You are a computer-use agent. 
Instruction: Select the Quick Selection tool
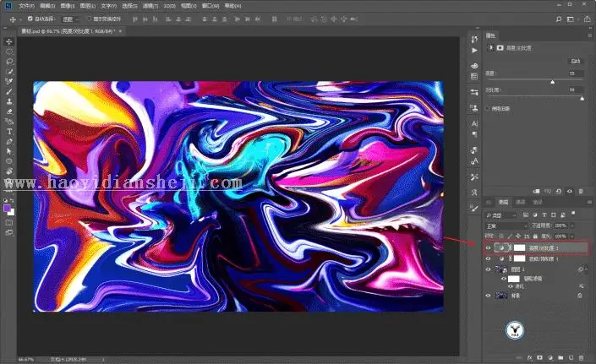(x=9, y=71)
